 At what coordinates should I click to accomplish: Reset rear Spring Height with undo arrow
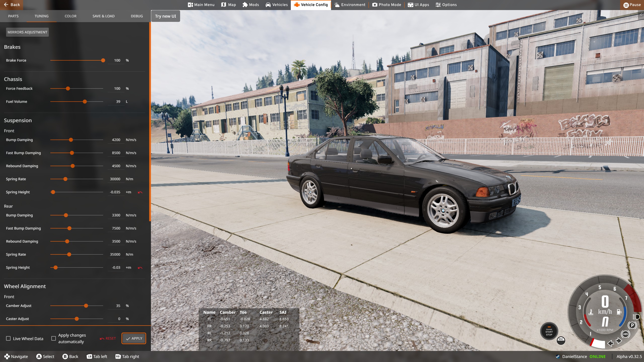click(140, 268)
